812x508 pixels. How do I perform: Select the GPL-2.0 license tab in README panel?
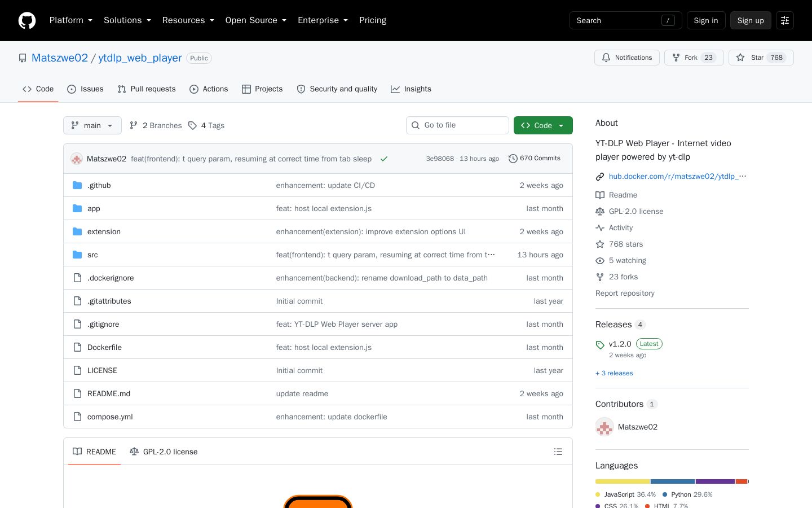click(x=164, y=452)
